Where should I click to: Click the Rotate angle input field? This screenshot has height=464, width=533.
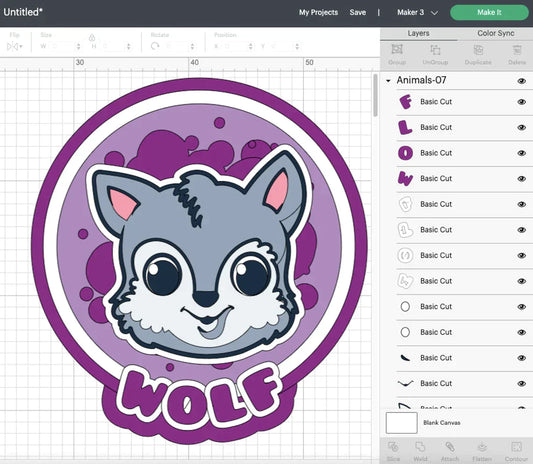click(x=176, y=46)
